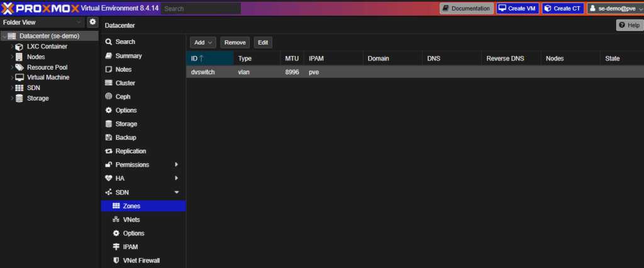This screenshot has height=268, width=644.
Task: Collapse the SDN menu section arrow
Action: [x=177, y=193]
